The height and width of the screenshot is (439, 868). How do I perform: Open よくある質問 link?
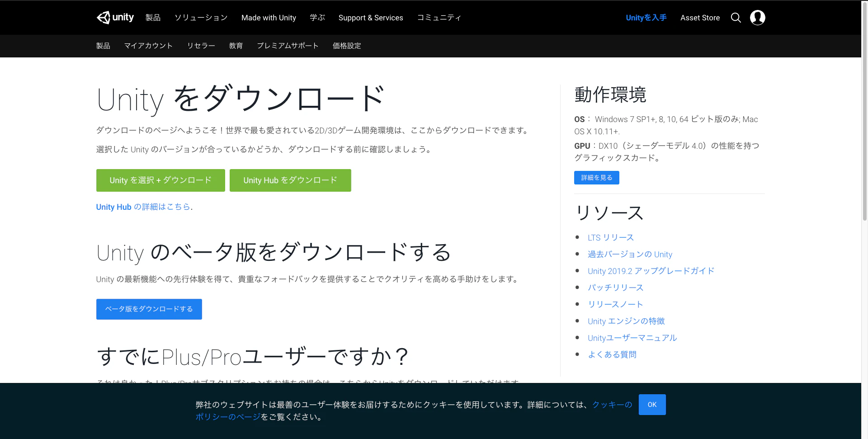click(x=612, y=354)
